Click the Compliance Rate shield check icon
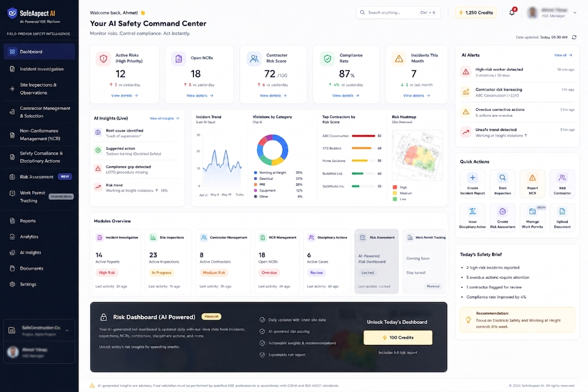 [x=327, y=59]
